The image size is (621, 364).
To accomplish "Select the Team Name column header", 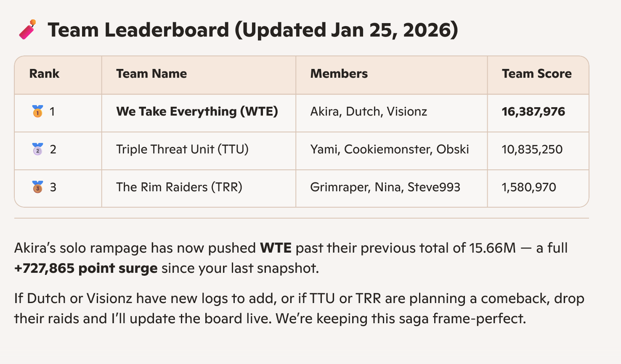I will tap(151, 74).
